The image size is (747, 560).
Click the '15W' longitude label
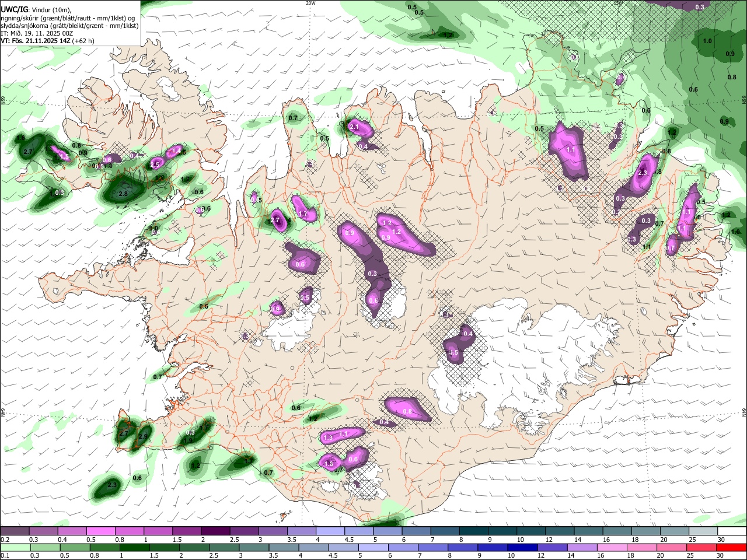click(x=618, y=3)
